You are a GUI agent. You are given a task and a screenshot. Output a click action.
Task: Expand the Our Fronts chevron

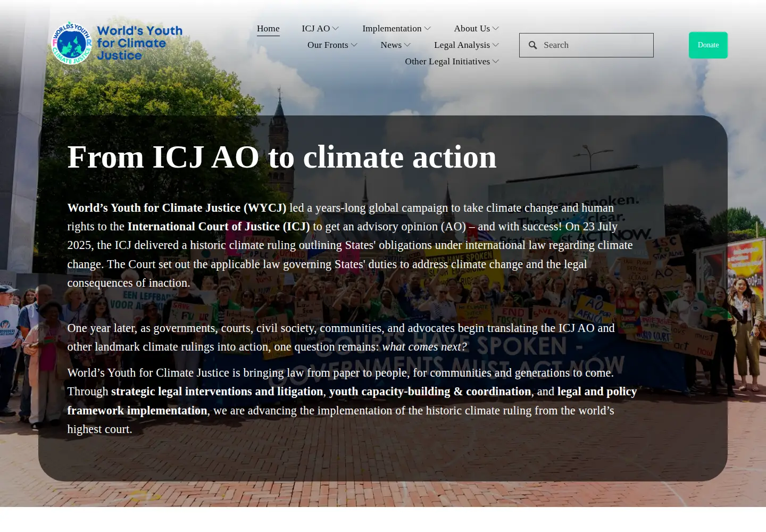click(x=354, y=45)
